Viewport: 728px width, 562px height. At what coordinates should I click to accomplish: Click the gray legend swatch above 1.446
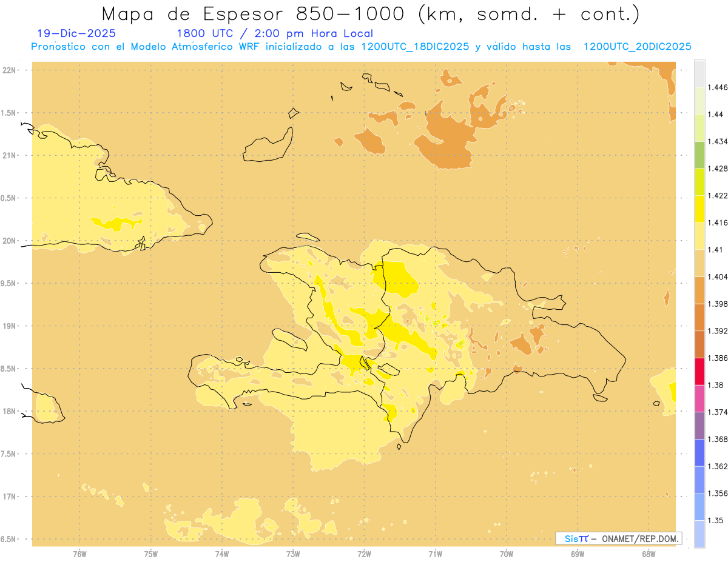coord(699,73)
